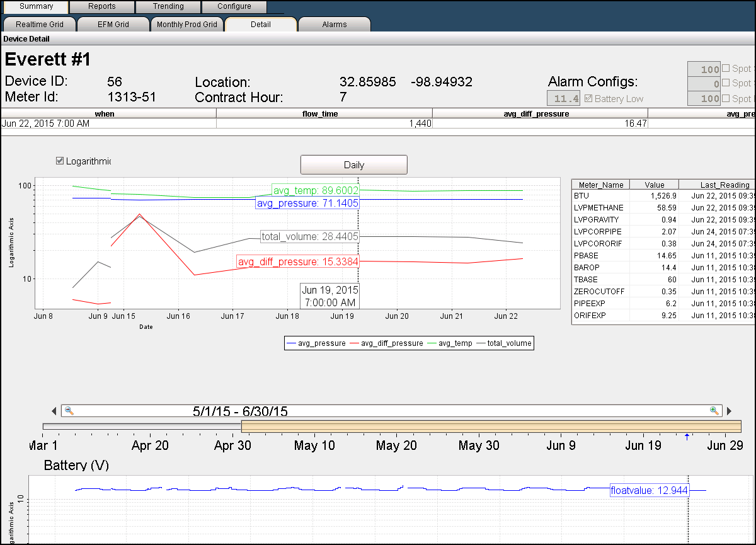This screenshot has height=545, width=756.
Task: Open the Reports tab
Action: (101, 6)
